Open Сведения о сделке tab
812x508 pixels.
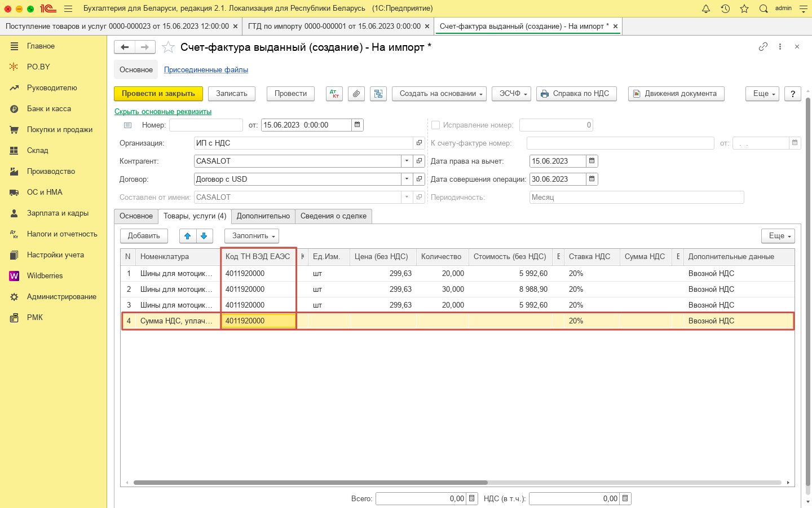333,216
